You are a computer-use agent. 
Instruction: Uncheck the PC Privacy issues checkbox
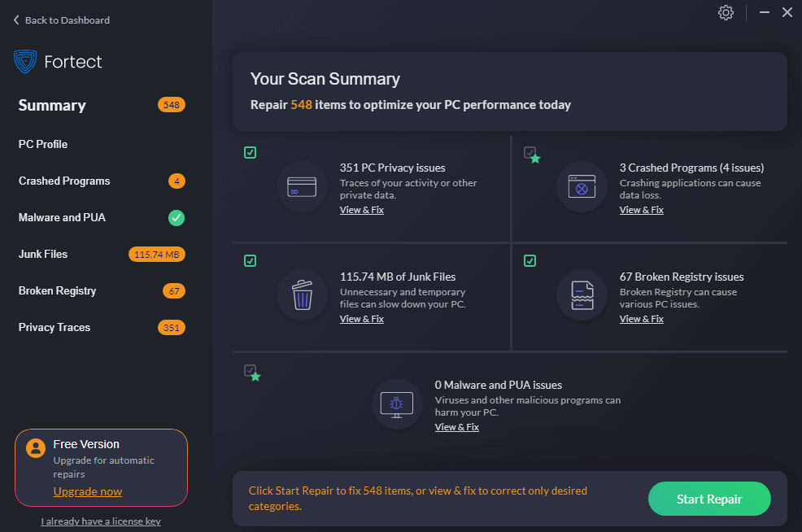click(x=251, y=152)
